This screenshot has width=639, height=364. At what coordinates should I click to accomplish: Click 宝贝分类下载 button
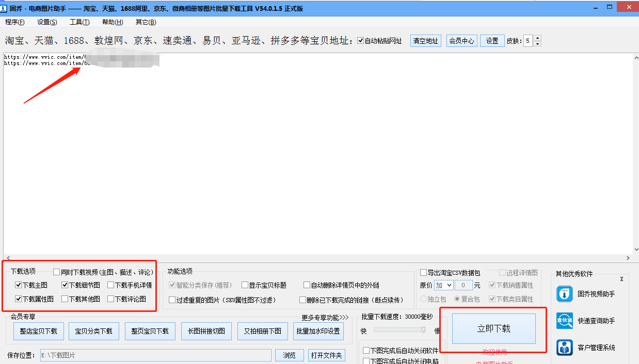[94, 331]
